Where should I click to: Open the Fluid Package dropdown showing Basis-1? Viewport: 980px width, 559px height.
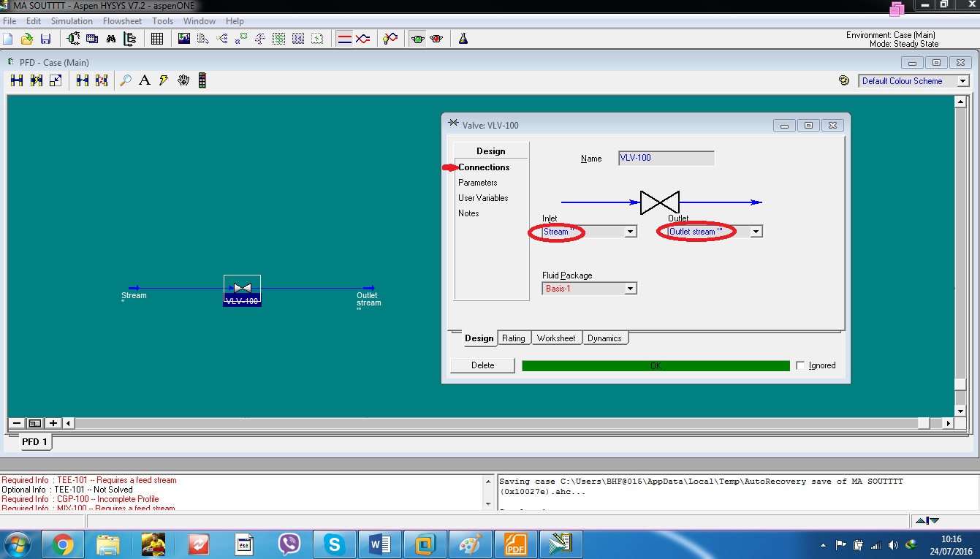(630, 288)
